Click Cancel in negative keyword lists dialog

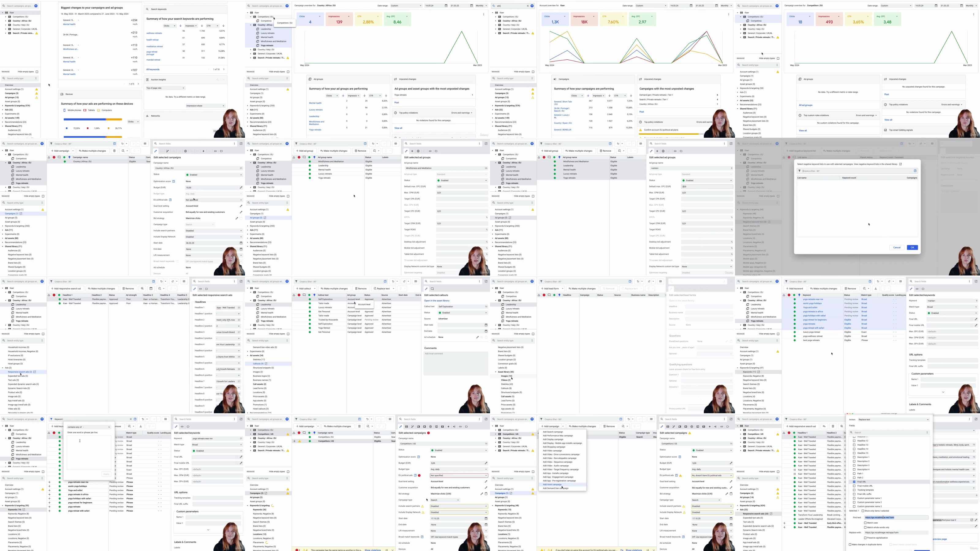(897, 248)
